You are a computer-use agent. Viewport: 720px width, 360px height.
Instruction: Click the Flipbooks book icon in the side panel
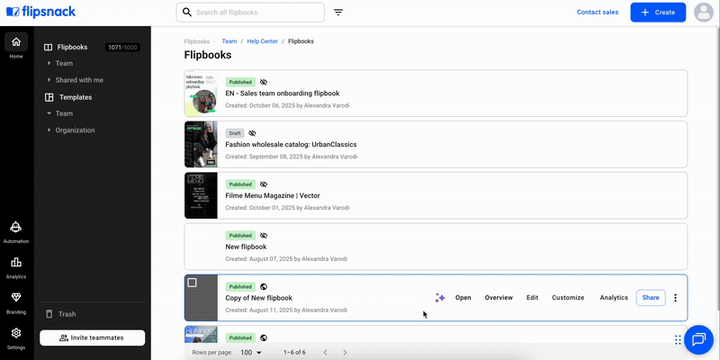tap(48, 47)
